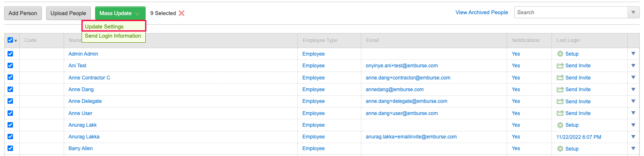This screenshot has width=644, height=156.
Task: Click Setup gear icon for Admin Admin
Action: (560, 54)
